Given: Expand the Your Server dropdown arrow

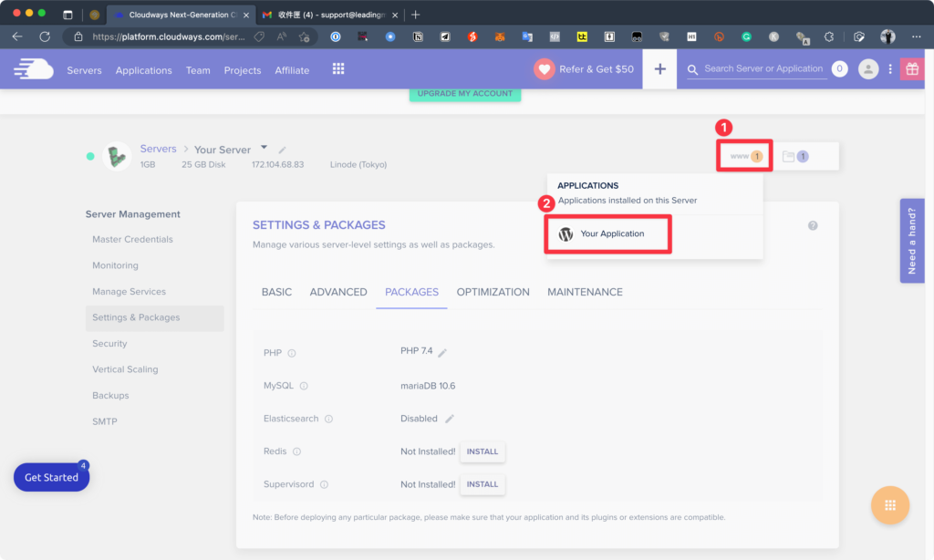Looking at the screenshot, I should coord(264,147).
